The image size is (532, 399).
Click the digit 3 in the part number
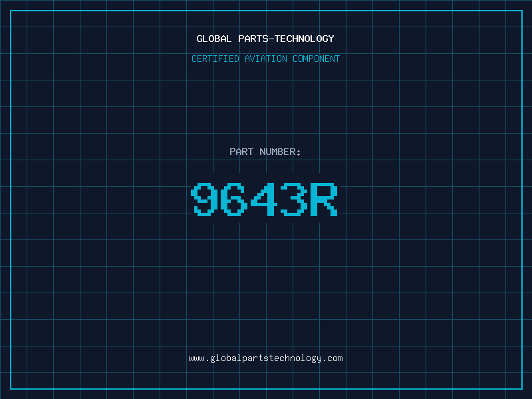[x=293, y=199]
